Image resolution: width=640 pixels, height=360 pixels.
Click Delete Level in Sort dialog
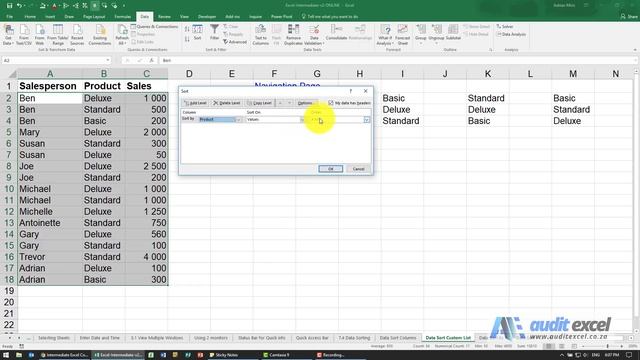pyautogui.click(x=227, y=103)
